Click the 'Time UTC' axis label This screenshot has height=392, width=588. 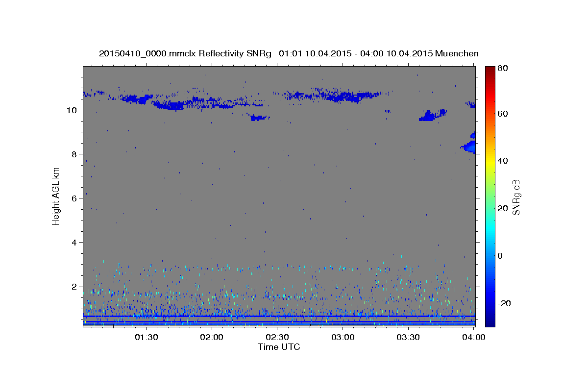(x=279, y=347)
